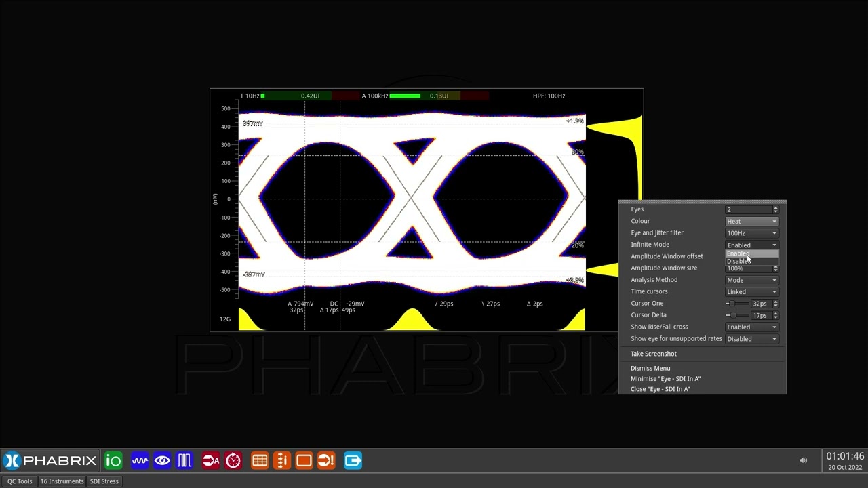
Task: Click the speaker volume icon
Action: pos(803,461)
